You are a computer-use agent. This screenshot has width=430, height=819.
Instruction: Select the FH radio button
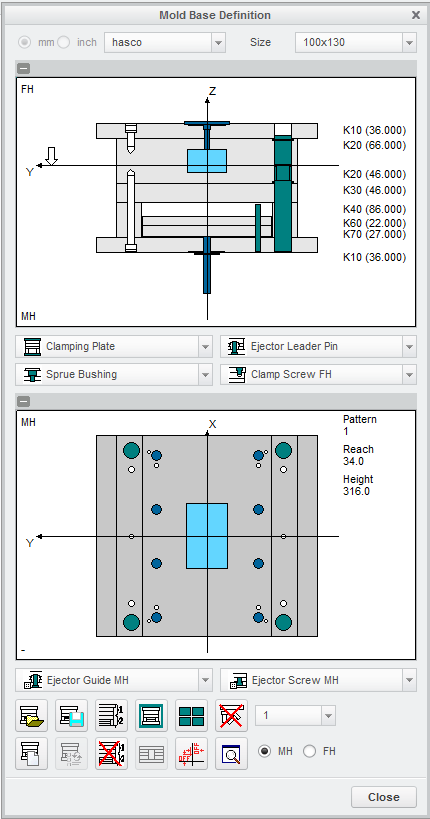(x=309, y=751)
